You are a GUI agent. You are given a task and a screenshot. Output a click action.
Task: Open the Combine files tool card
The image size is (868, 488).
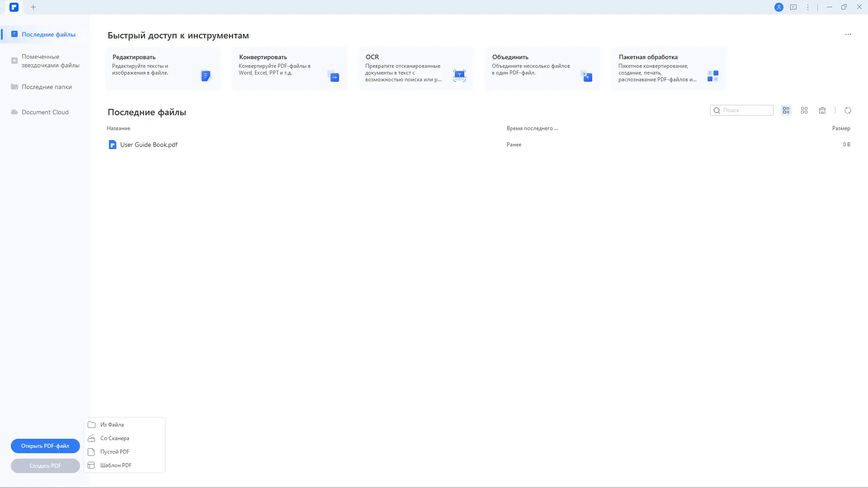(x=542, y=69)
